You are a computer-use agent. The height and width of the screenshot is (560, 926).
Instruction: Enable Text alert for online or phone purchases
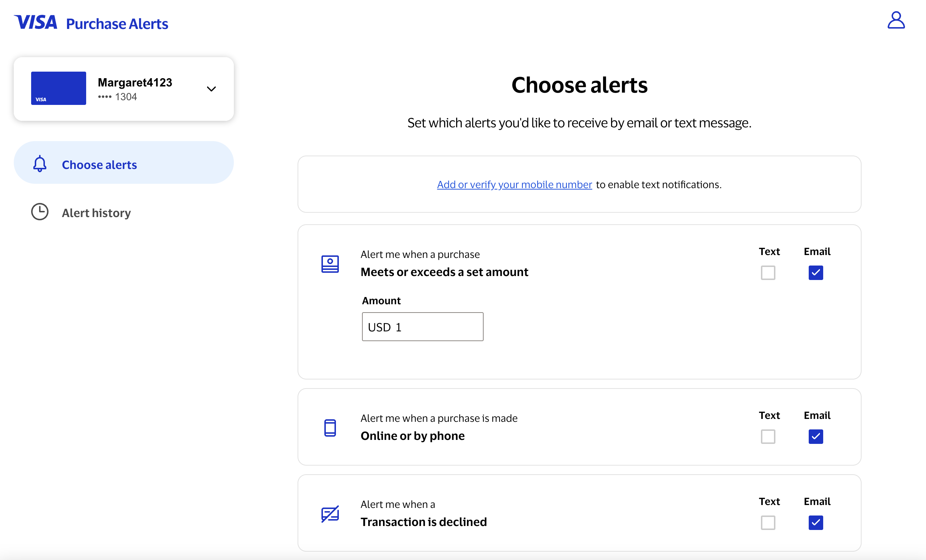pos(768,436)
